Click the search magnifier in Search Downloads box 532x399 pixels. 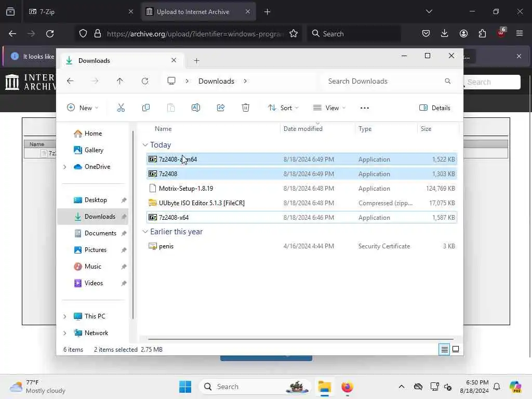pos(447,81)
